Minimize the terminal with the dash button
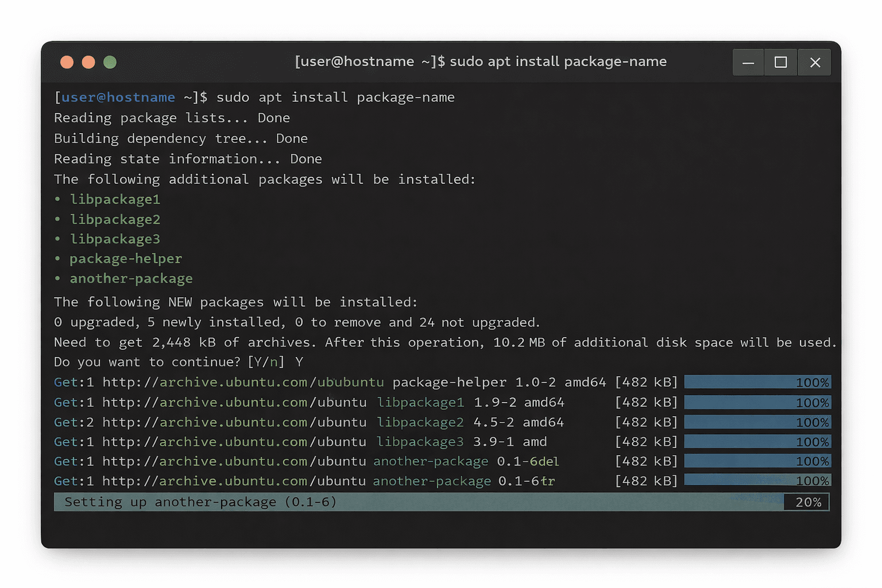Viewport: 882px width, 588px height. tap(748, 63)
